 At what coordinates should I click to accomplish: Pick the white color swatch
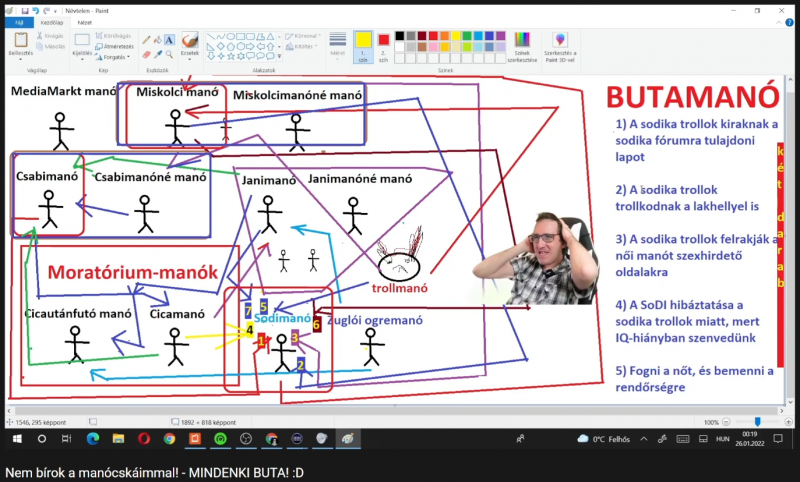pyautogui.click(x=399, y=47)
